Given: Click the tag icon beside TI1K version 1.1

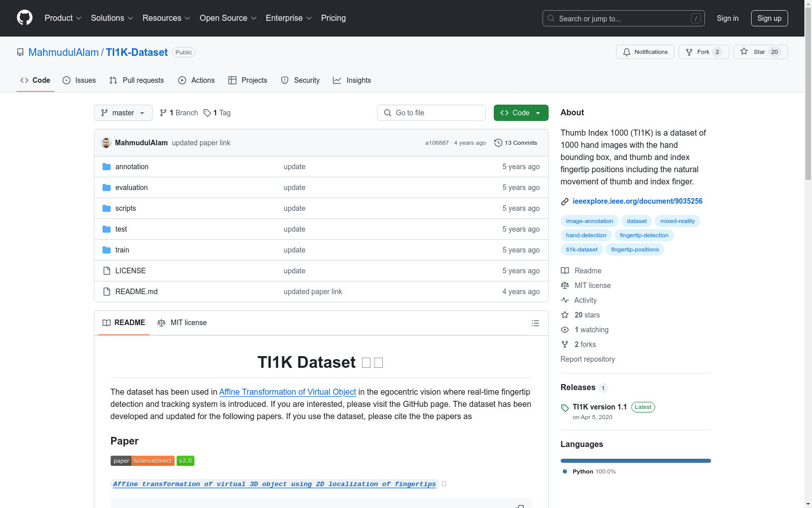Looking at the screenshot, I should pyautogui.click(x=565, y=408).
